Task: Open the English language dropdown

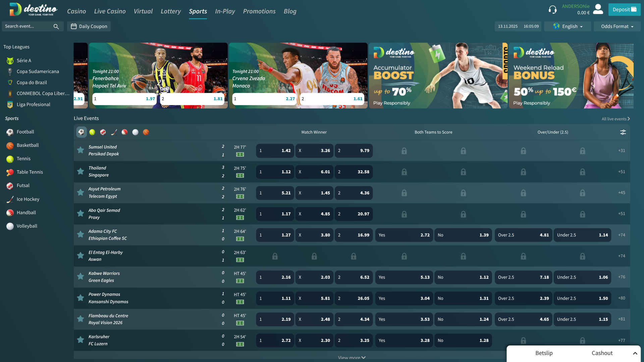Action: 567,26
